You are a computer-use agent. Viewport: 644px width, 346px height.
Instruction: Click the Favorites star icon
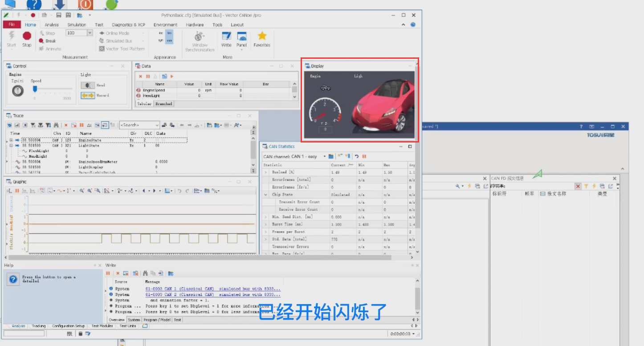(262, 37)
